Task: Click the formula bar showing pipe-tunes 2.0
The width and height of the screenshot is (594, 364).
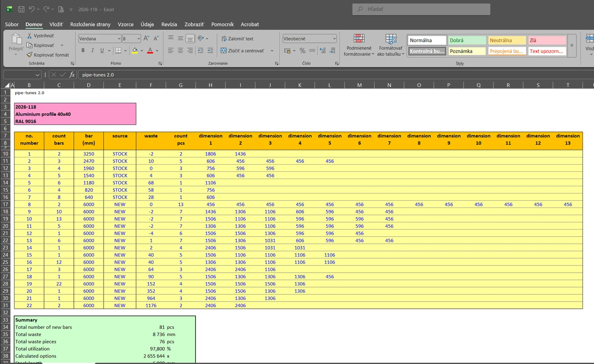Action: [335, 75]
